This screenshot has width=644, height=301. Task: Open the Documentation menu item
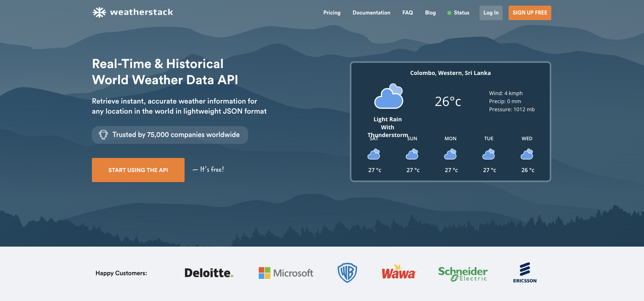(371, 13)
